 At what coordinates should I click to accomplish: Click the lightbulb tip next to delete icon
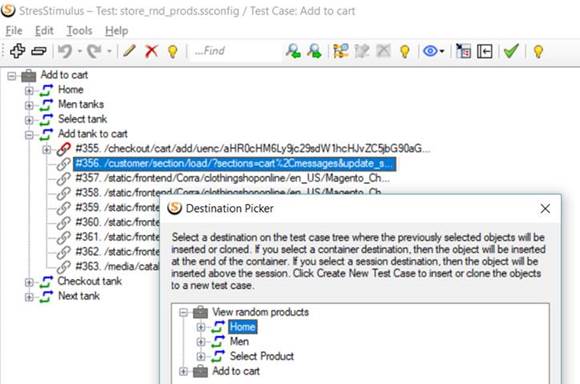coord(173,51)
